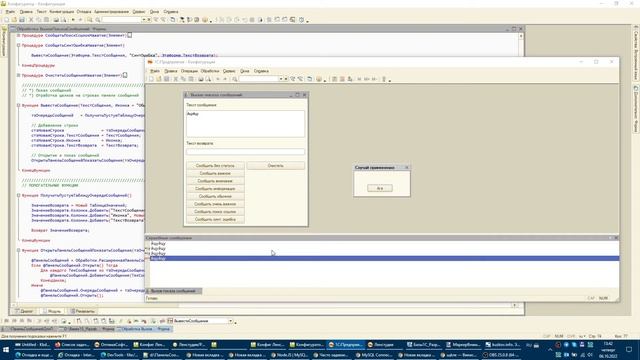The height and width of the screenshot is (360, 640).
Task: Open Файл menu in Configurator
Action: tap(10, 12)
